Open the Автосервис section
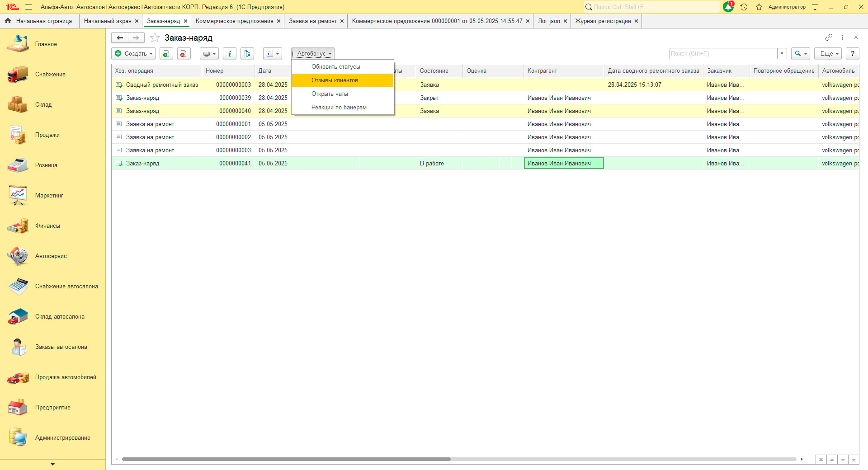The width and height of the screenshot is (868, 470). click(x=51, y=256)
